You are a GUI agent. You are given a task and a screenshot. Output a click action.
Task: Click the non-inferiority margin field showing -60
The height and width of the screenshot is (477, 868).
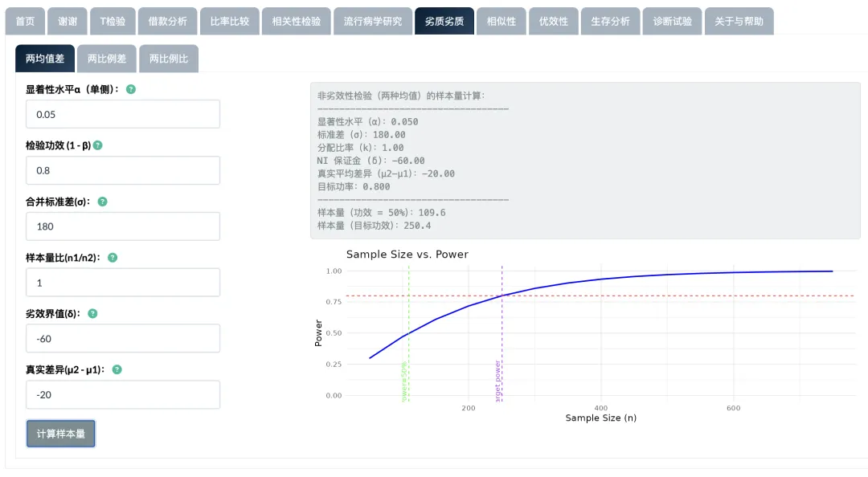click(123, 338)
